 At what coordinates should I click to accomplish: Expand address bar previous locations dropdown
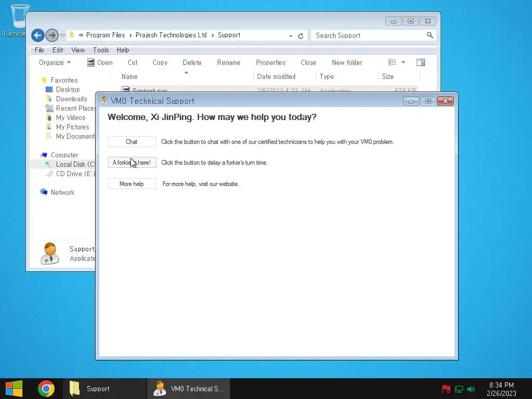pyautogui.click(x=291, y=36)
